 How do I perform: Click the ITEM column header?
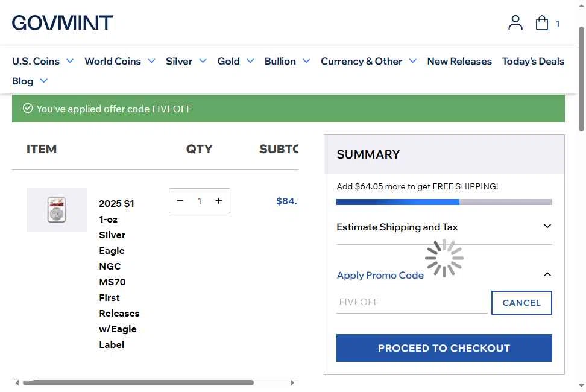pyautogui.click(x=42, y=149)
